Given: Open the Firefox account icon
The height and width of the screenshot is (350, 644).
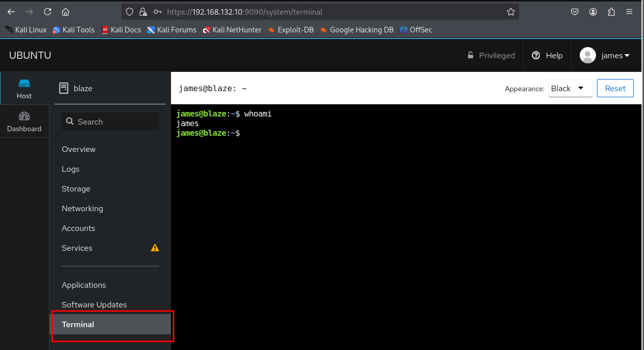Looking at the screenshot, I should point(593,12).
